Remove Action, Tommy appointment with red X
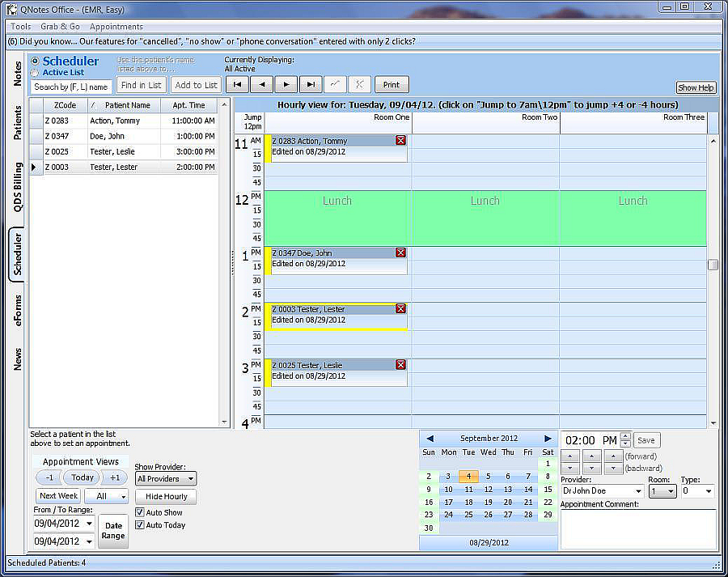 click(x=400, y=140)
